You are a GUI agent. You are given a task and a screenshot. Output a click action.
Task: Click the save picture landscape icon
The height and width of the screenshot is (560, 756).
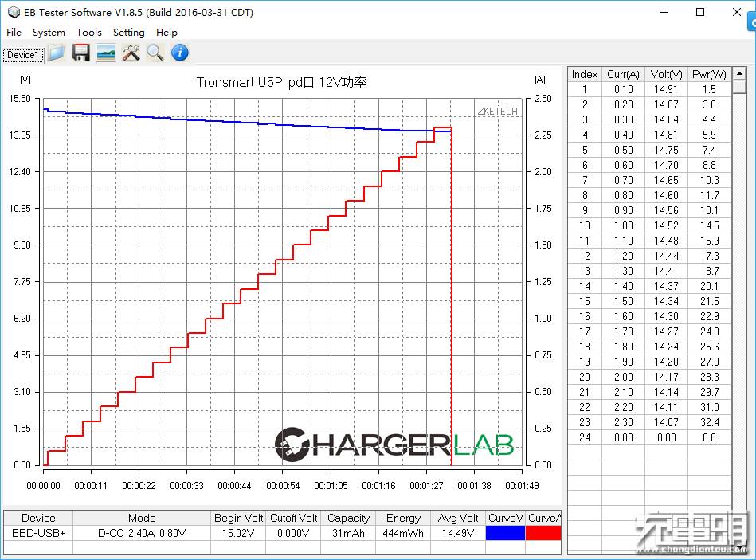pyautogui.click(x=106, y=53)
